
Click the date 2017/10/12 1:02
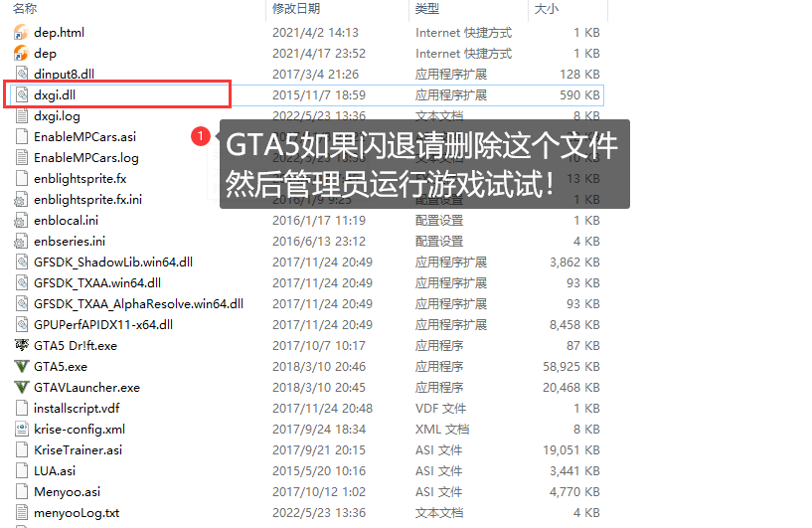click(319, 492)
